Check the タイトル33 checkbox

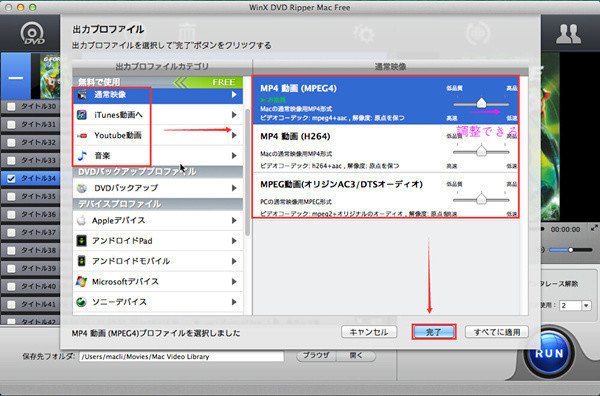pyautogui.click(x=11, y=160)
